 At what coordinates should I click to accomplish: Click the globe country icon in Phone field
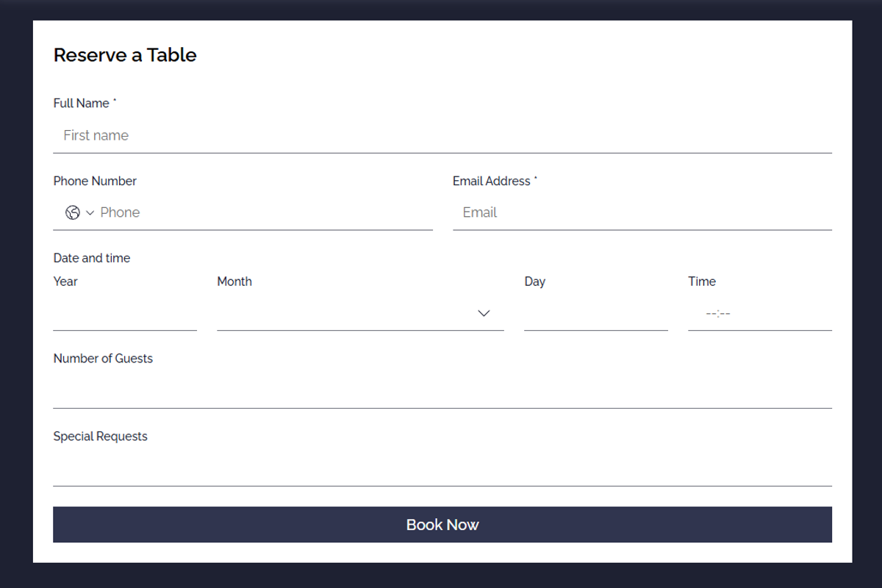[72, 212]
